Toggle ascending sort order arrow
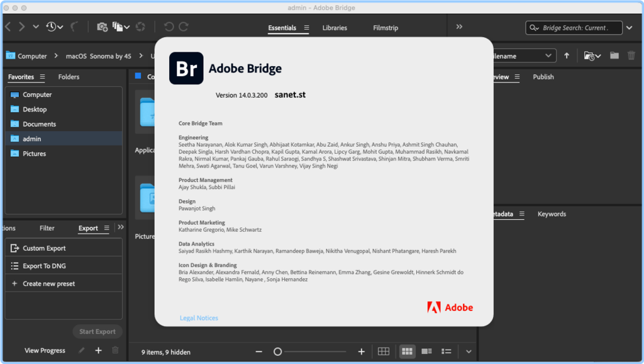The width and height of the screenshot is (644, 364). (x=567, y=55)
